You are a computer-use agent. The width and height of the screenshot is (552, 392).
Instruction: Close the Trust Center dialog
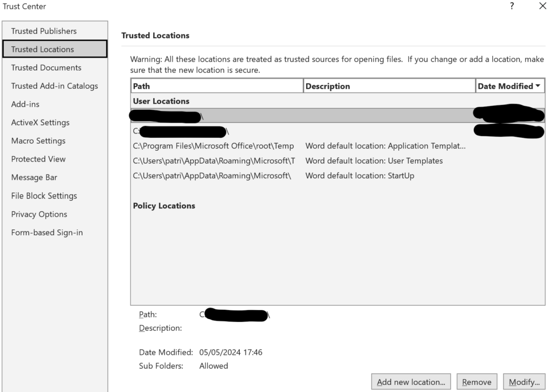pos(542,6)
